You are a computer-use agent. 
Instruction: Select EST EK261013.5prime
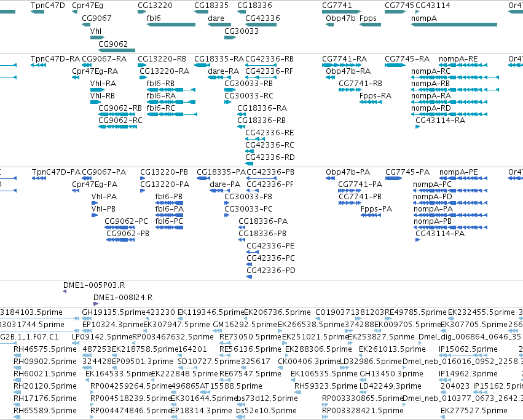point(392,349)
